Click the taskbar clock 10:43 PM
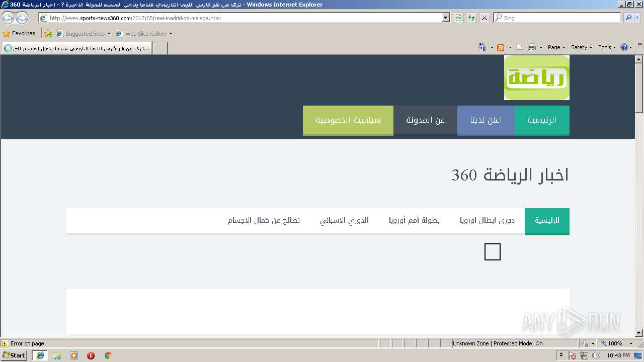The height and width of the screenshot is (362, 644). click(618, 355)
